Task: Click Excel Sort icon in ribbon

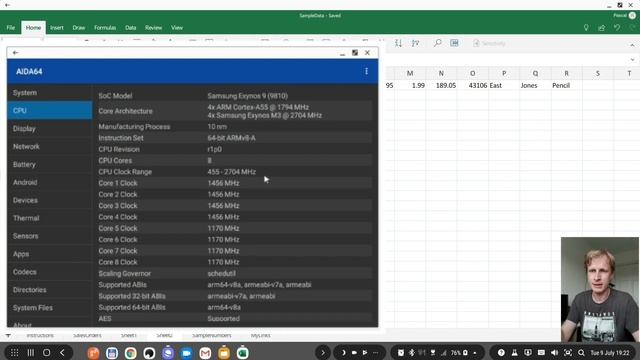Action: pos(398,43)
